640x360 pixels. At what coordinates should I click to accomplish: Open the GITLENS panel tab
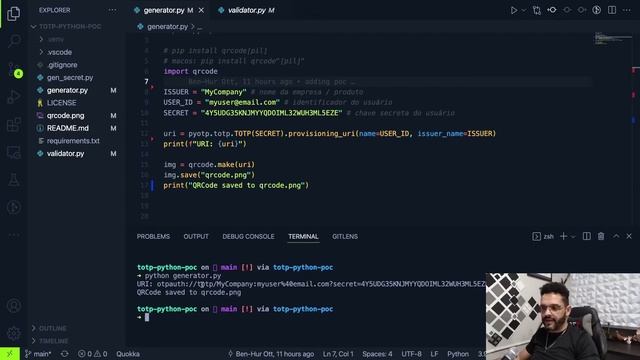[x=345, y=236]
